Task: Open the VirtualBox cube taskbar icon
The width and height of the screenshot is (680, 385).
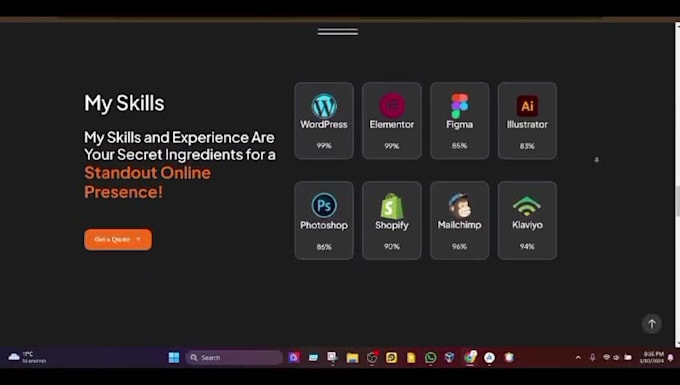Action: 450,357
